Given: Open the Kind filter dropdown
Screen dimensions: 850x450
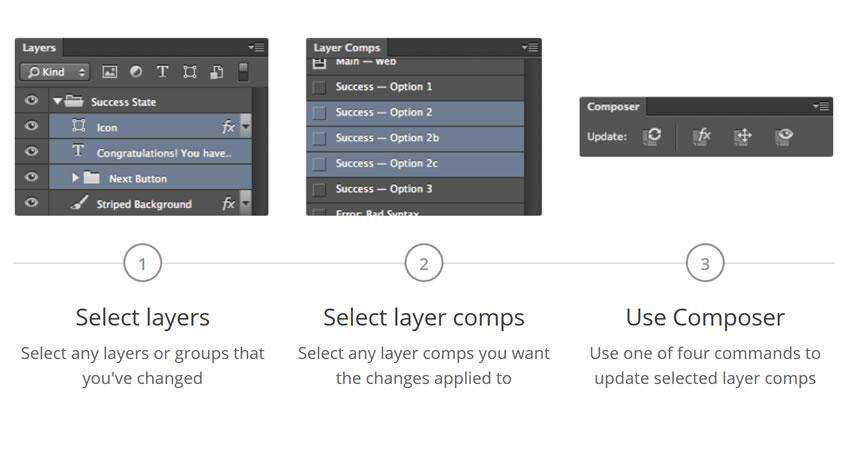Looking at the screenshot, I should click(56, 72).
